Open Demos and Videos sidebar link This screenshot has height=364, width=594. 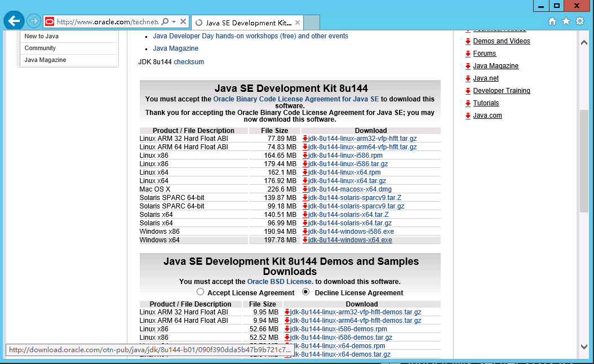pyautogui.click(x=502, y=41)
